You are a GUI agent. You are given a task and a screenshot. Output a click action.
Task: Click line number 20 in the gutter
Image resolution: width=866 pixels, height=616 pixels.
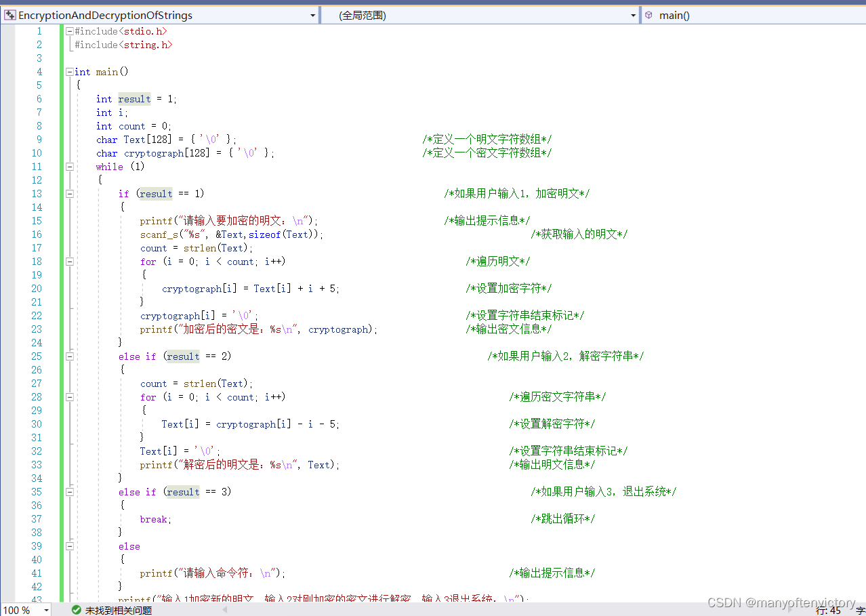(x=36, y=289)
